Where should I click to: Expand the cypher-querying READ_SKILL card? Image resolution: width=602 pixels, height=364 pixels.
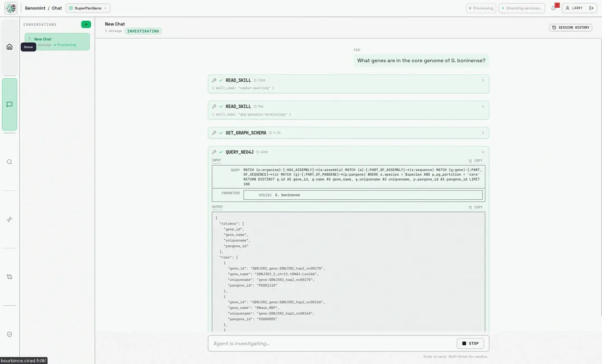(x=483, y=80)
